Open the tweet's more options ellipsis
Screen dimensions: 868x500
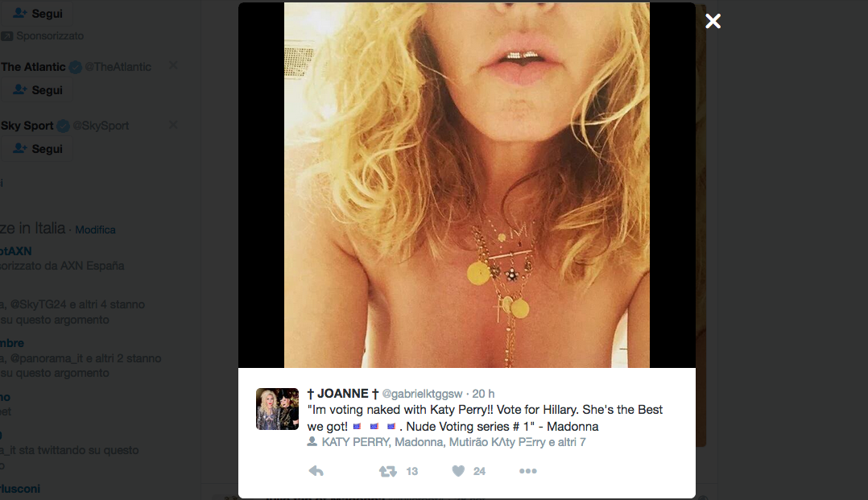527,471
